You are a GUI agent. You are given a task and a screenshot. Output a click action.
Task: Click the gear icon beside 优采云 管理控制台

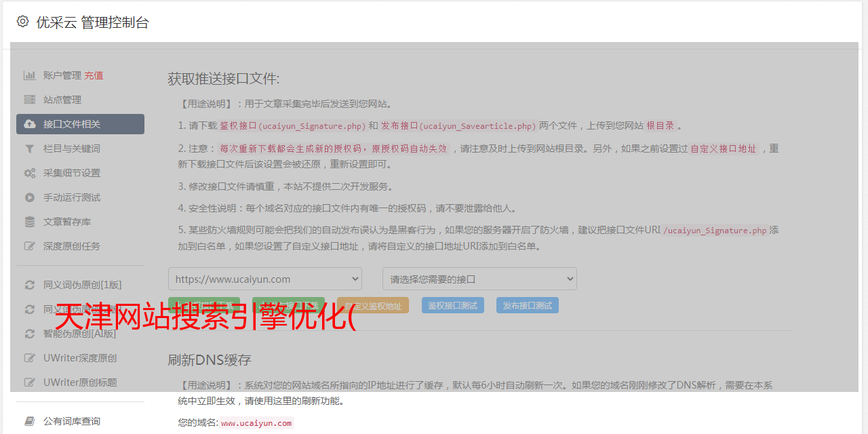point(22,22)
